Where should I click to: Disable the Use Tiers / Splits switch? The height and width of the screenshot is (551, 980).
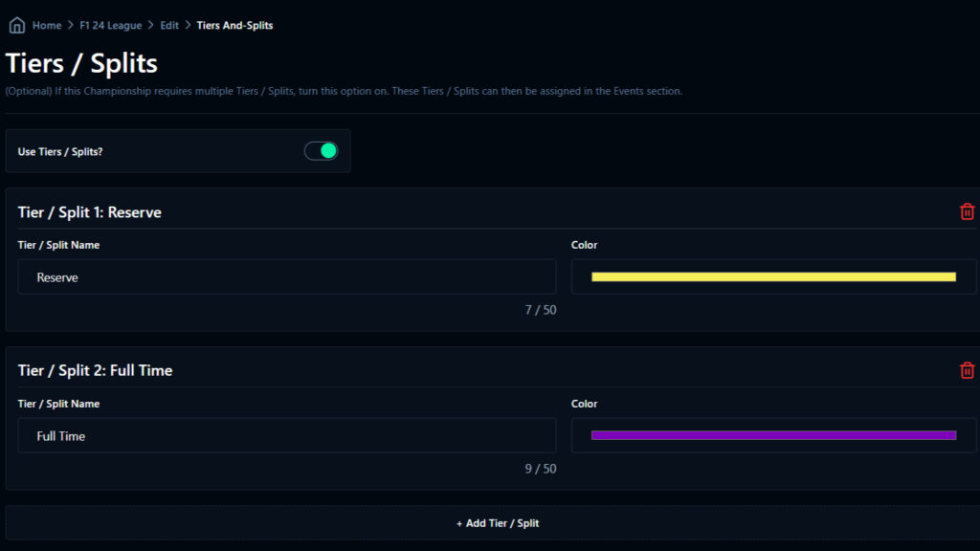coord(321,151)
